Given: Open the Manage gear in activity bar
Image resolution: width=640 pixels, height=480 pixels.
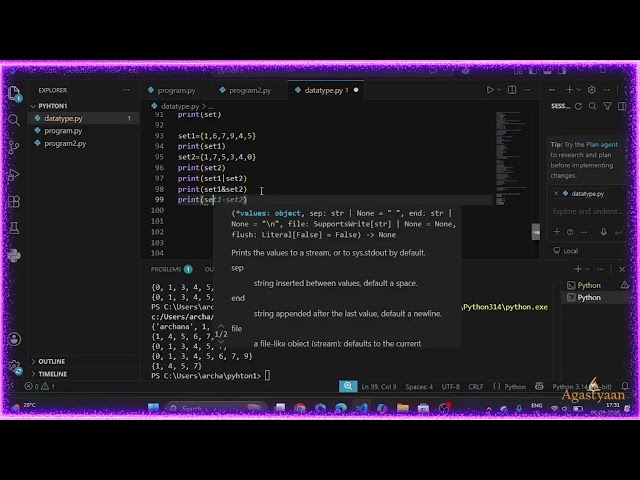Looking at the screenshot, I should pyautogui.click(x=15, y=367).
